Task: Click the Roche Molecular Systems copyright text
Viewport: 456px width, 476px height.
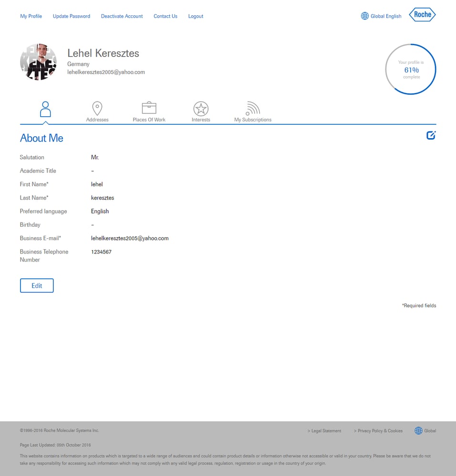Action: point(60,430)
